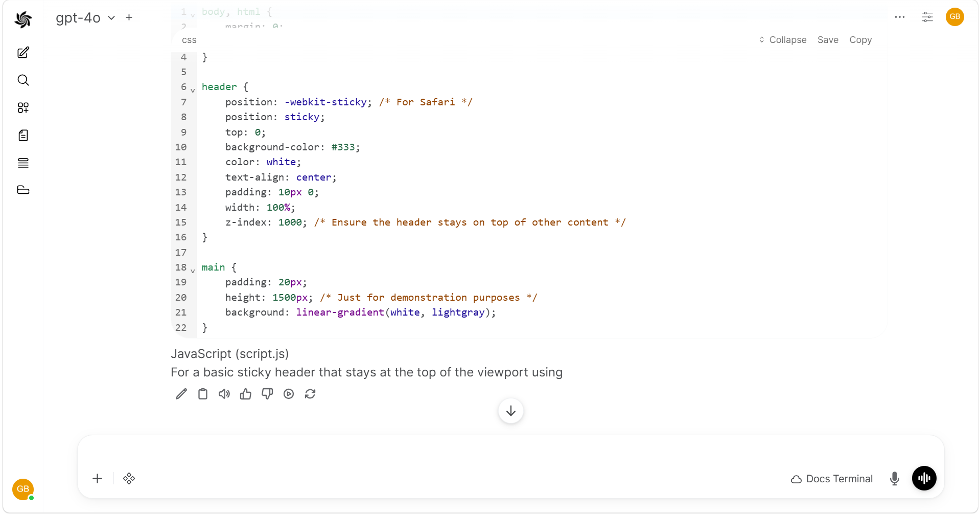Viewport: 980px width, 514px height.
Task: Add another model with plus icon
Action: coord(129,17)
